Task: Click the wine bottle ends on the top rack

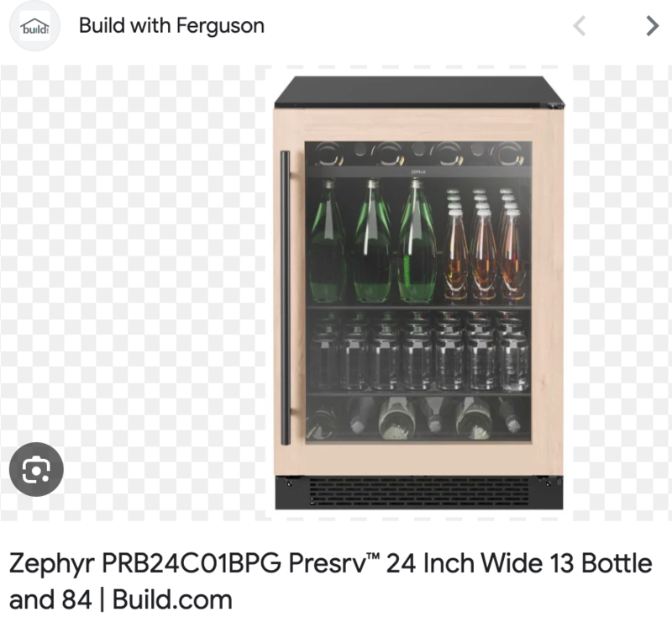Action: 419,154
